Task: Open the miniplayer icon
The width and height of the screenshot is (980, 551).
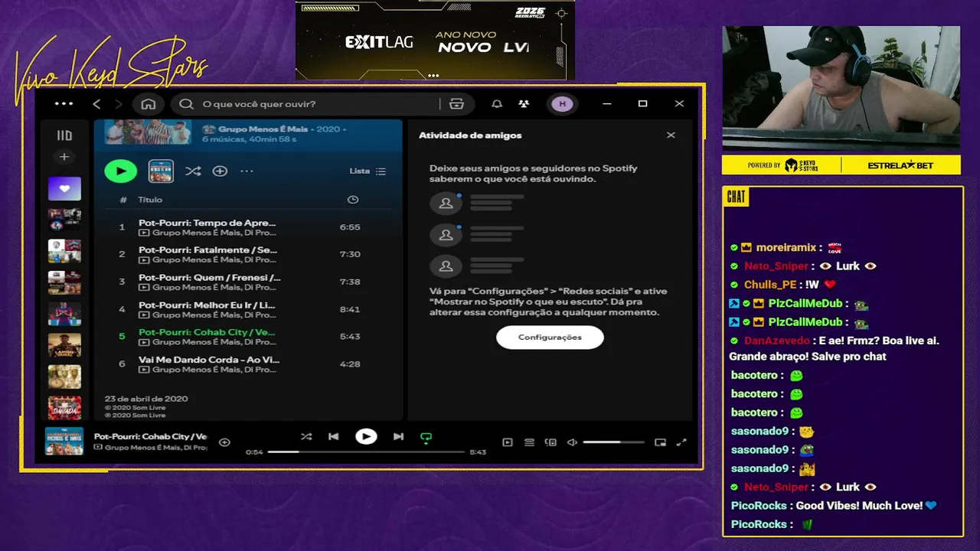Action: [x=660, y=442]
